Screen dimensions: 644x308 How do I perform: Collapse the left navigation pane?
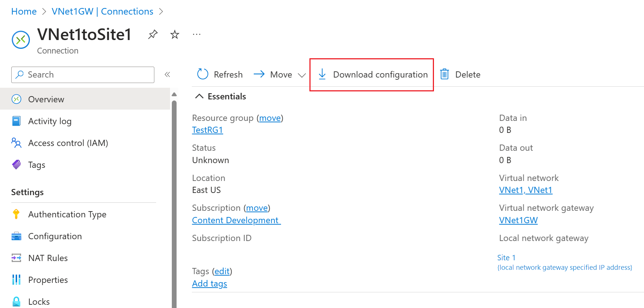click(x=167, y=75)
